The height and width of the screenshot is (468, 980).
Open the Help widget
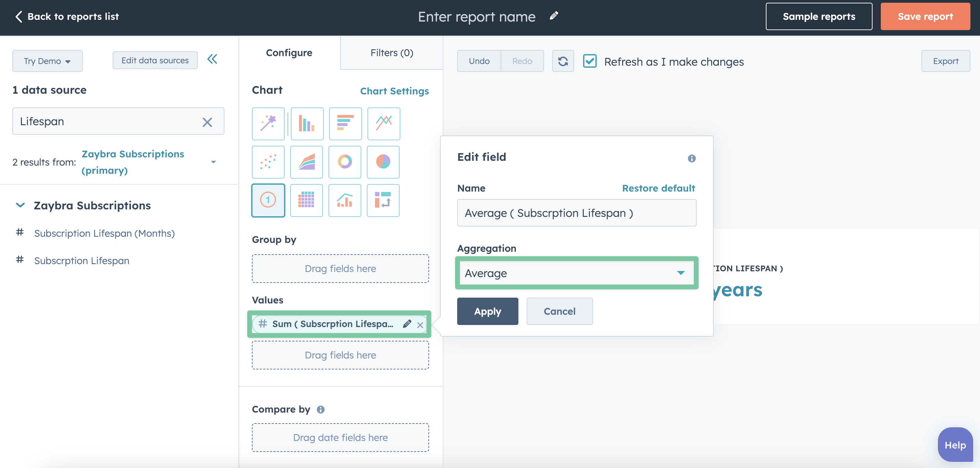click(x=955, y=444)
